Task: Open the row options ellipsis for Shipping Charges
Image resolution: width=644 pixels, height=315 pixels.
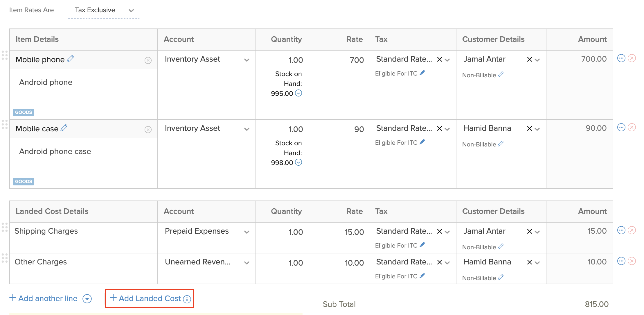Action: tap(621, 230)
